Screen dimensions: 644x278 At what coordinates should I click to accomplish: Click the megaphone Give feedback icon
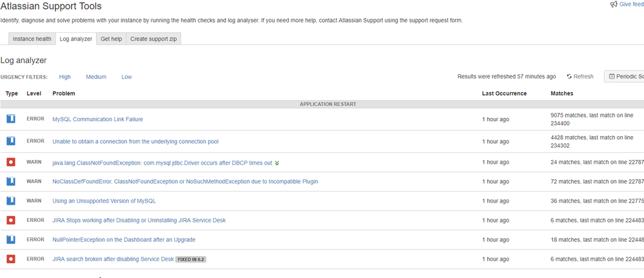(x=614, y=4)
